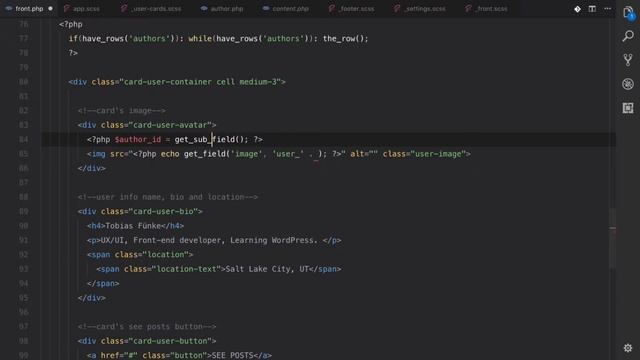
Task: Click the card's see posts button comment
Action: pos(147,327)
